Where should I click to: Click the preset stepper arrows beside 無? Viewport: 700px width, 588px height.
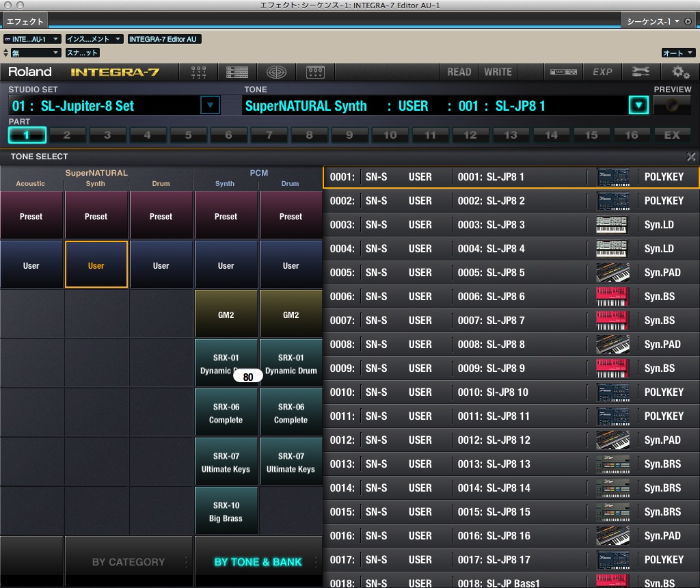(x=5, y=53)
